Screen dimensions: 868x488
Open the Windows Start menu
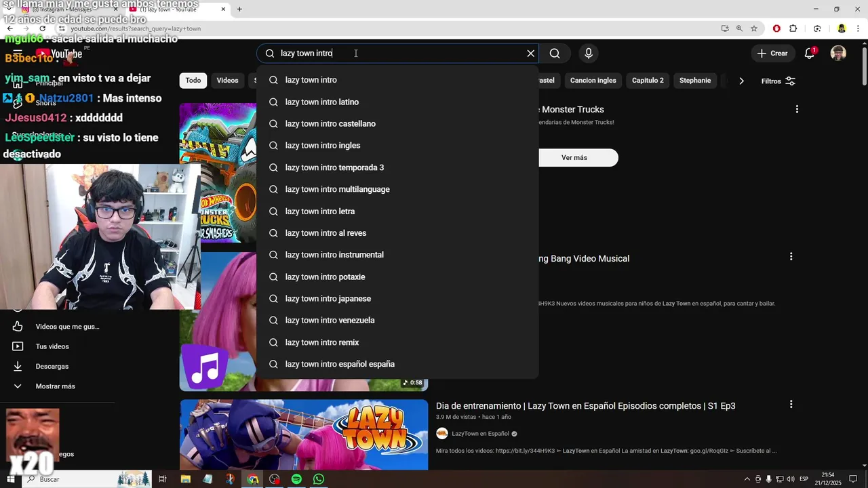pyautogui.click(x=10, y=479)
